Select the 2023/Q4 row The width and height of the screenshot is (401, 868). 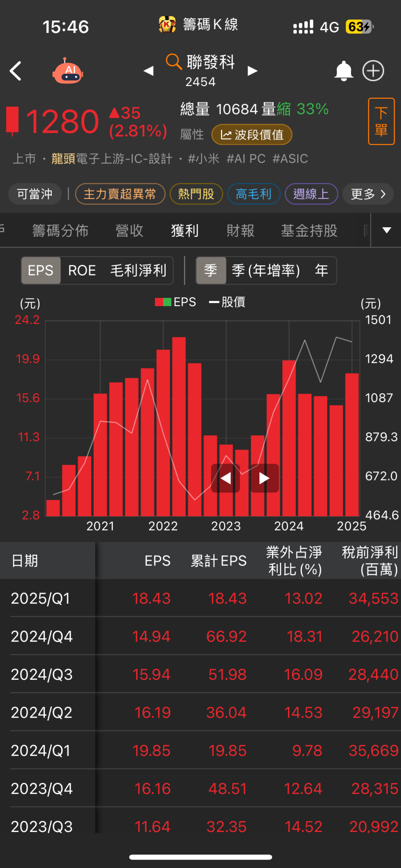click(x=200, y=789)
